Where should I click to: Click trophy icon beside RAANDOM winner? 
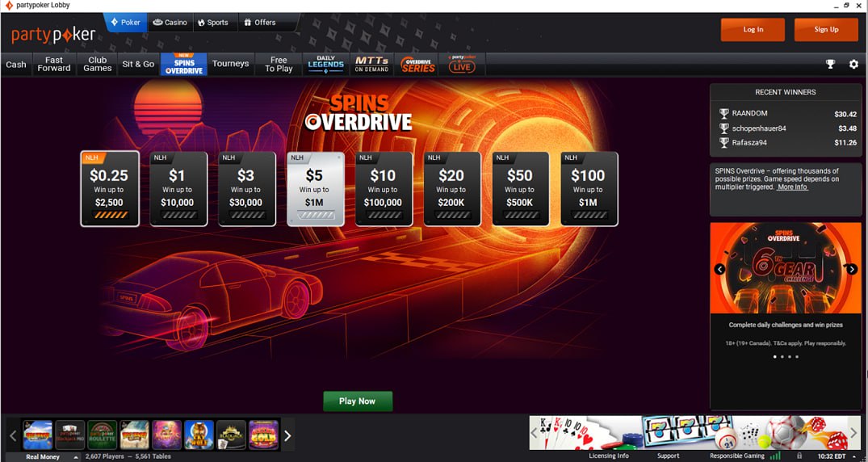pos(723,114)
